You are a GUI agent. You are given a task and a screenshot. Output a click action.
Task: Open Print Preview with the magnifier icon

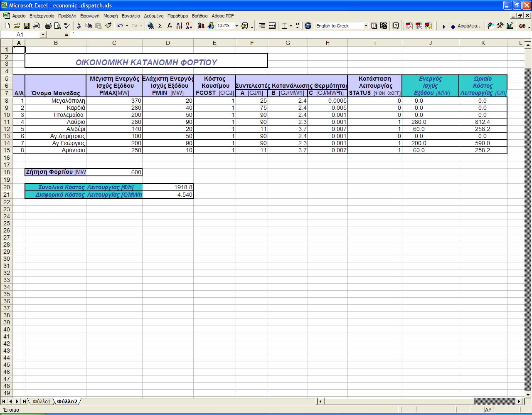[57, 26]
